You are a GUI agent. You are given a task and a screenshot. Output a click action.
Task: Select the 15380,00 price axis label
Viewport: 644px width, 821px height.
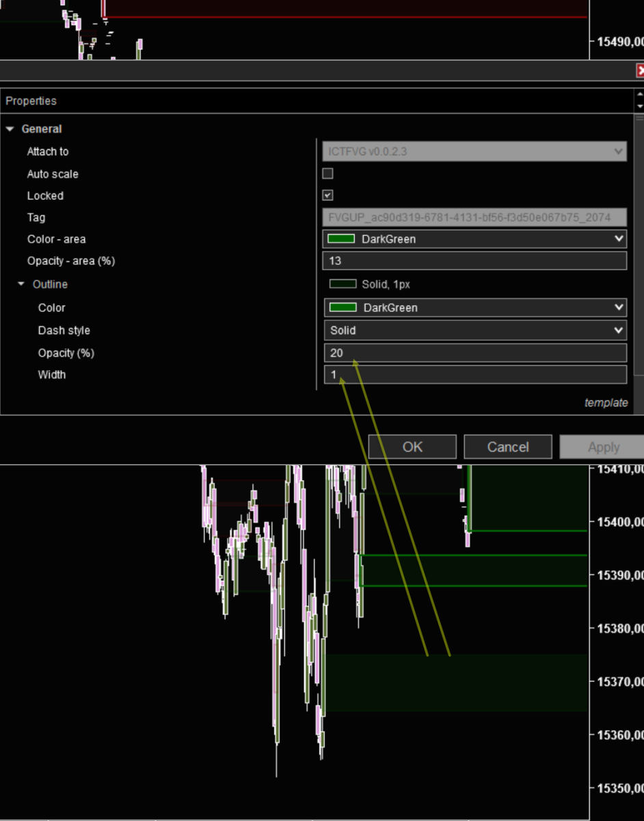(620, 628)
